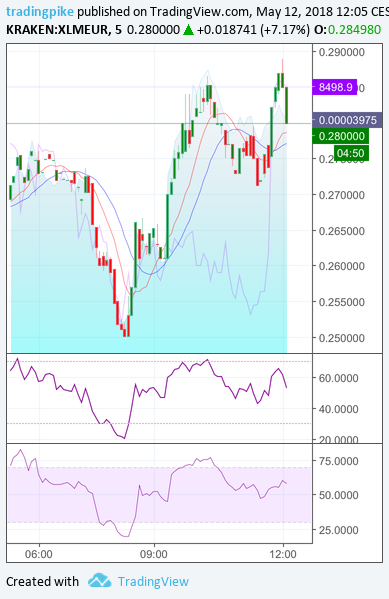Viewport: 389px width, 599px height.
Task: Click the 12:00 time axis marker
Action: [x=283, y=554]
